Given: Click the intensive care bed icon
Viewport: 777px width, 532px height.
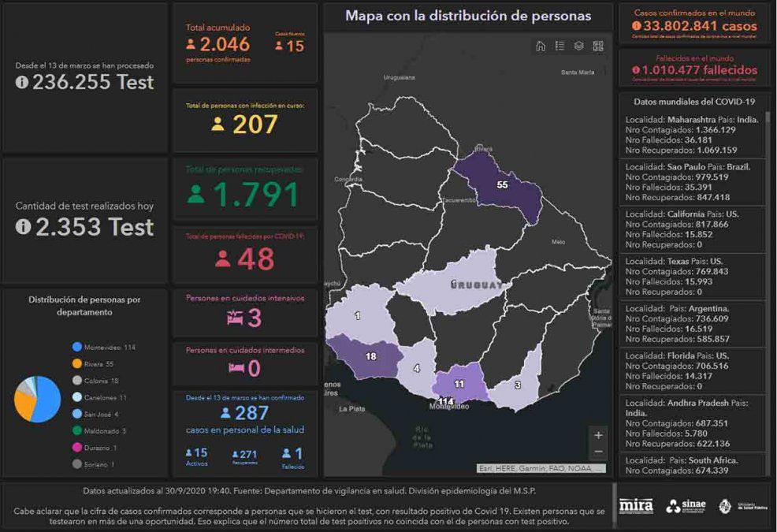Looking at the screenshot, I should 234,318.
